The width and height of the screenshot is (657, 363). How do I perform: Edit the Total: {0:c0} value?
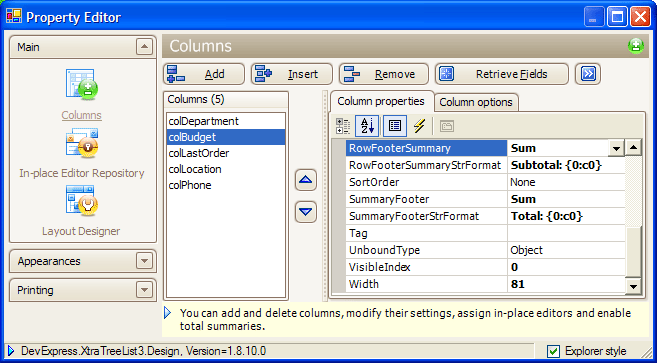coord(566,216)
